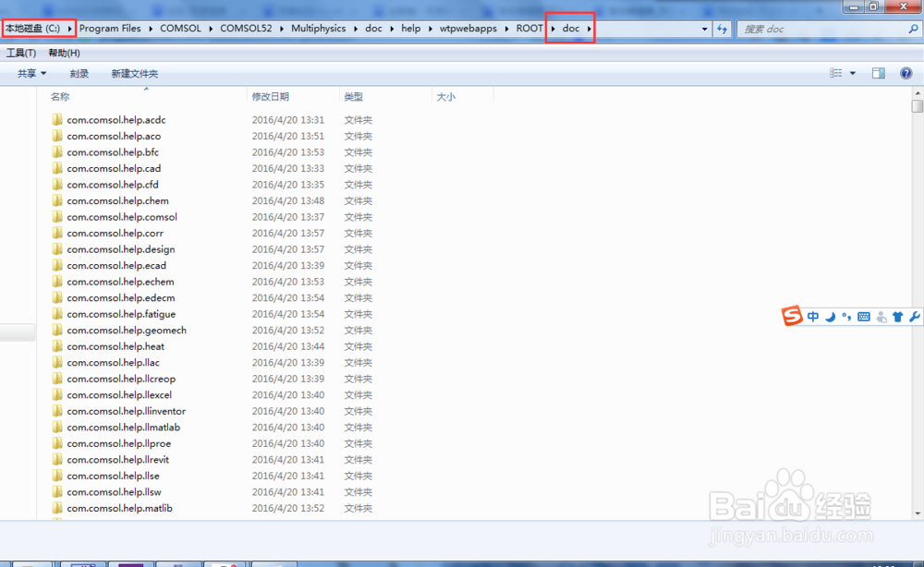Select com.comsol.help.design folder icon

point(57,249)
